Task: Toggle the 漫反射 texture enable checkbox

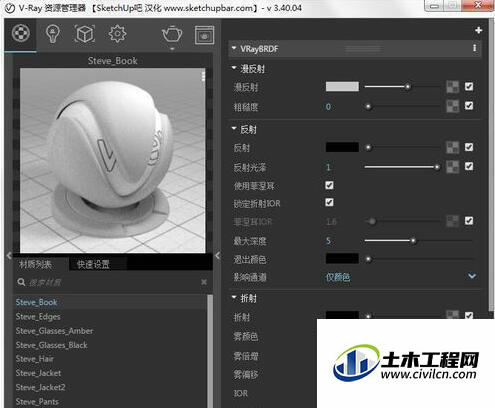Action: click(x=469, y=87)
